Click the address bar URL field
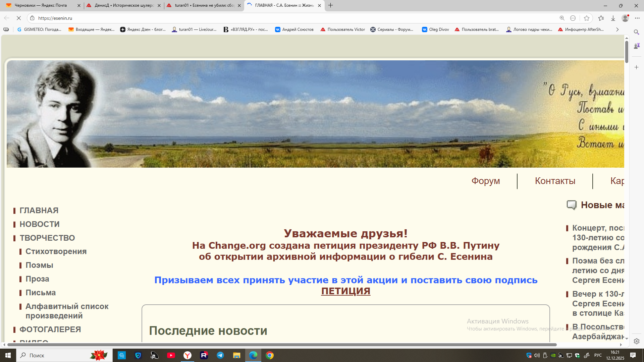 click(268, 18)
